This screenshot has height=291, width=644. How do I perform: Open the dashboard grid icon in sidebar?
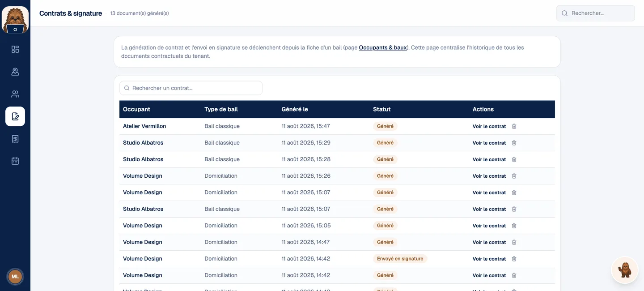[15, 49]
